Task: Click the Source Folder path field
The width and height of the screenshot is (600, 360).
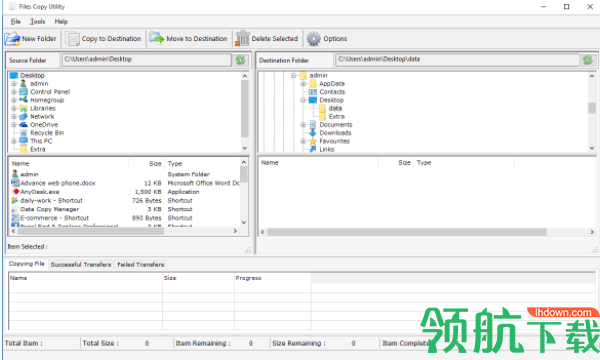Action: tap(147, 59)
